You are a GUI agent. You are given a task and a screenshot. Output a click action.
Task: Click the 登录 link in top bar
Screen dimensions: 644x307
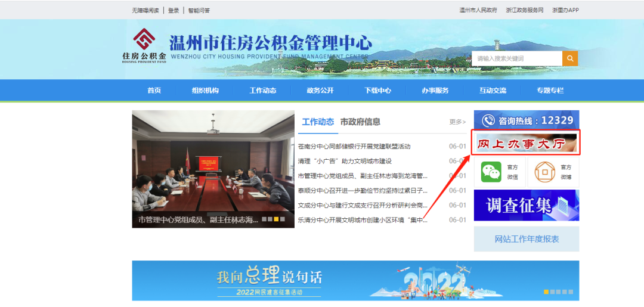tap(174, 10)
